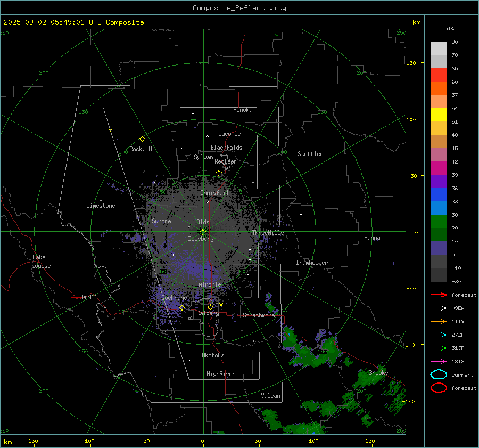The width and height of the screenshot is (479, 448).
Task: Click the Didsbury label
Action: coord(201,239)
